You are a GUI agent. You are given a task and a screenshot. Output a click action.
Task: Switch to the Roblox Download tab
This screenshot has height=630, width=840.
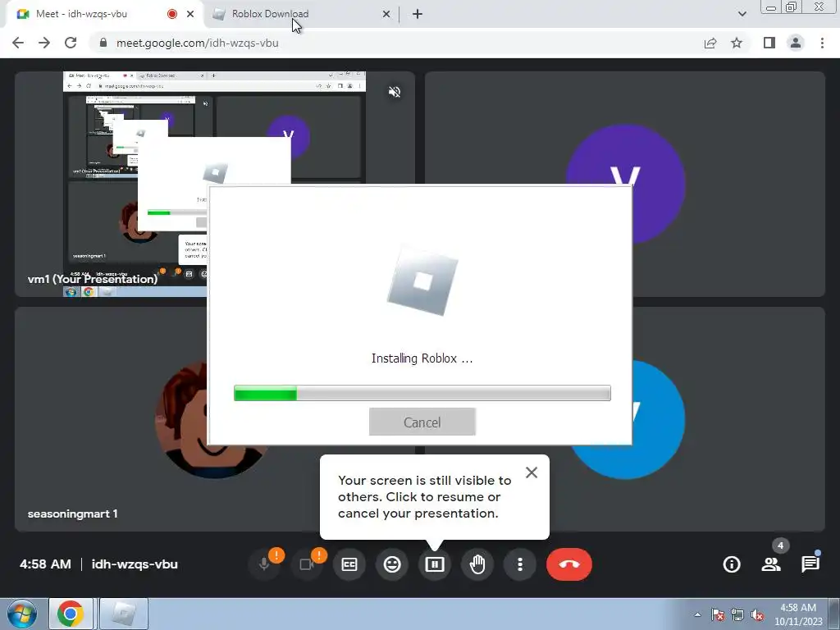(x=300, y=14)
